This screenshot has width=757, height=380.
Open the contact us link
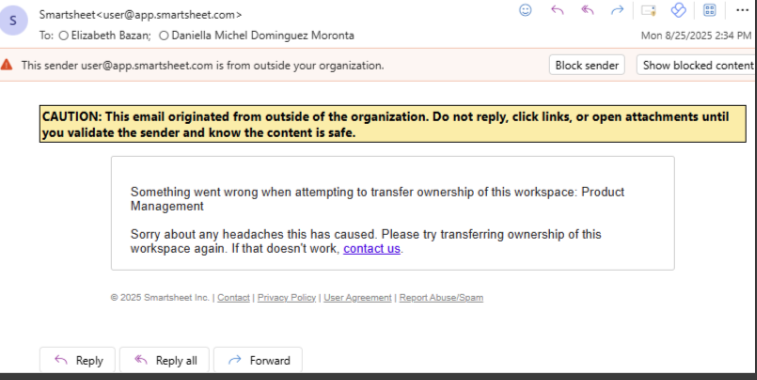(372, 249)
